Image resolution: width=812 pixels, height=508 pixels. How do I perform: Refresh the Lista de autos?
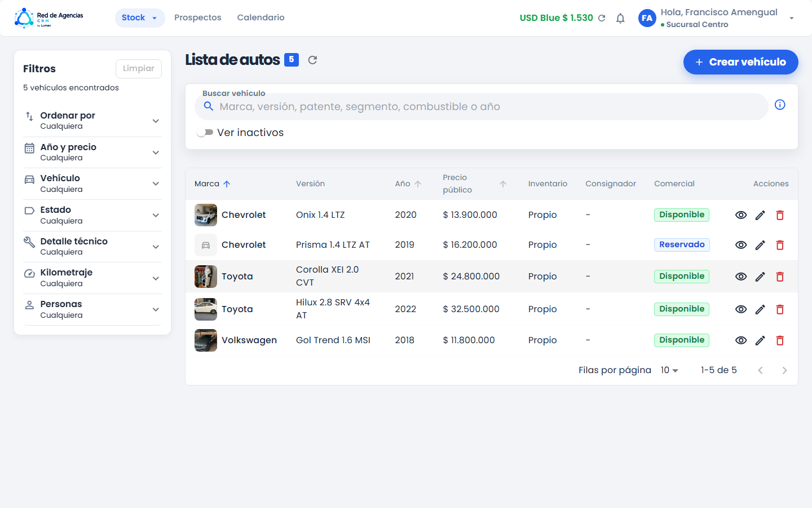tap(312, 60)
